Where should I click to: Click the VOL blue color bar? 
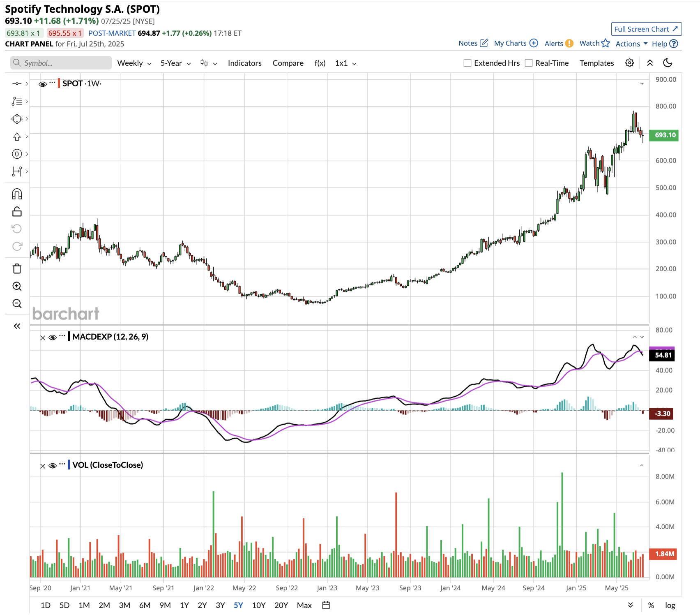tap(69, 465)
